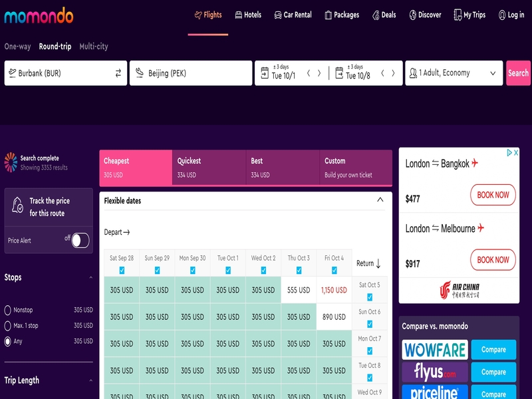The height and width of the screenshot is (399, 532).
Task: Open the Packages tab
Action: tap(342, 15)
